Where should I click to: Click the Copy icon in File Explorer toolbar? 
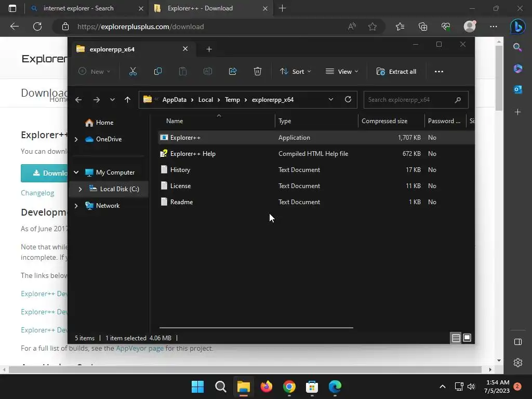(x=158, y=72)
